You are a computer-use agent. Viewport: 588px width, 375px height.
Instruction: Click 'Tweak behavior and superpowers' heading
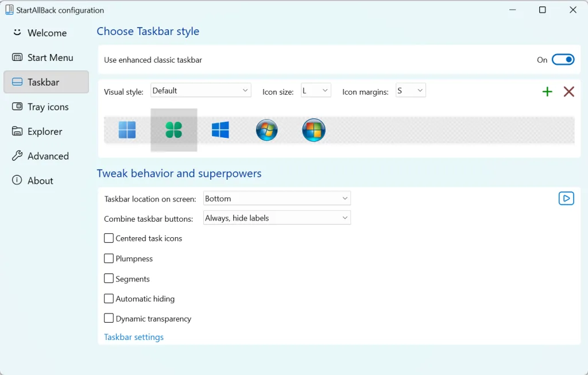[179, 173]
